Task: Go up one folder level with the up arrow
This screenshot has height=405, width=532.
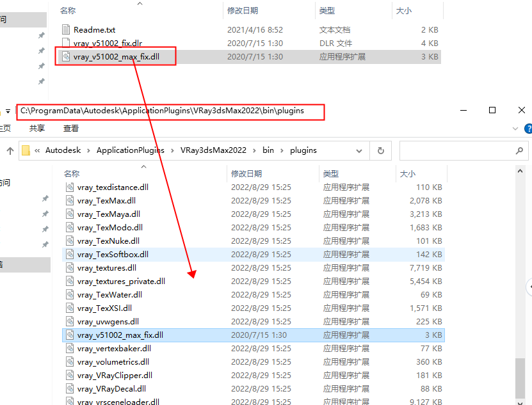Action: tap(10, 150)
